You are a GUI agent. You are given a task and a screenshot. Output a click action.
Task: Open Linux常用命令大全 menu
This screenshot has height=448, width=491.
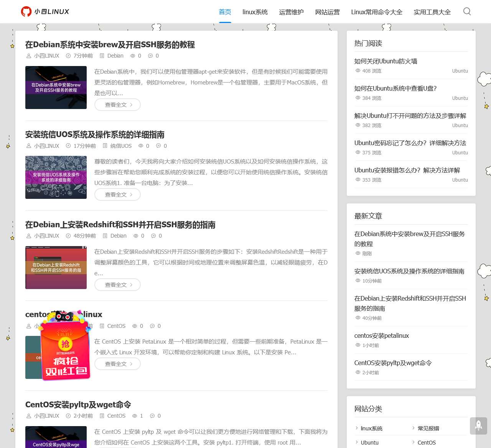pos(377,12)
